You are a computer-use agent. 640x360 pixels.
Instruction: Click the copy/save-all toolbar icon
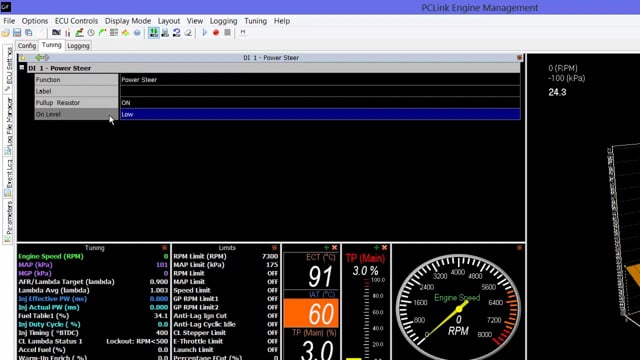[29, 33]
